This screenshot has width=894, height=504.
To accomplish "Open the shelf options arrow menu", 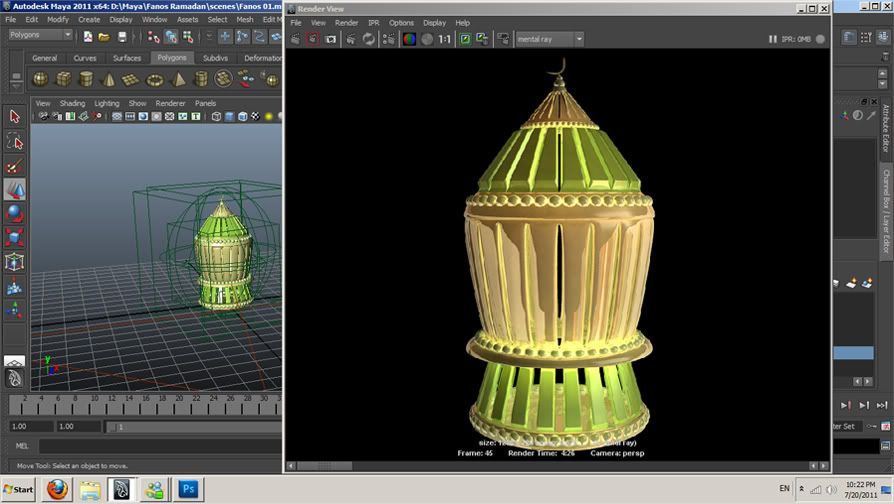I will pyautogui.click(x=16, y=86).
